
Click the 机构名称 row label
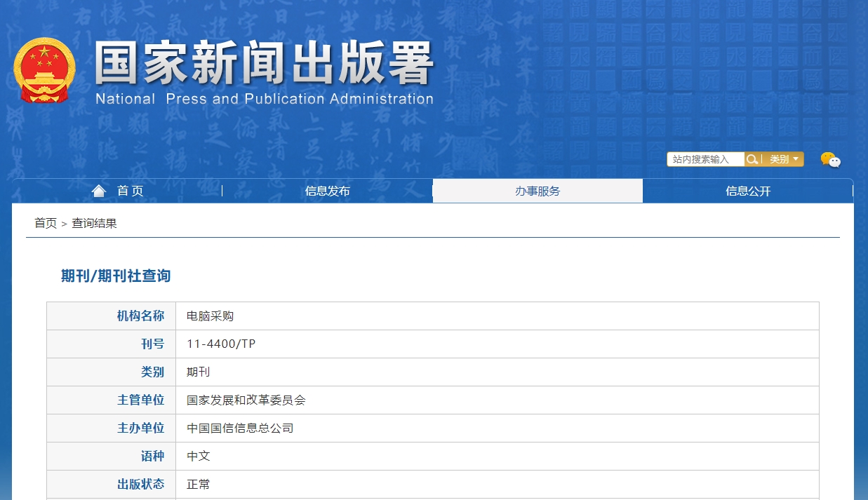tap(140, 316)
